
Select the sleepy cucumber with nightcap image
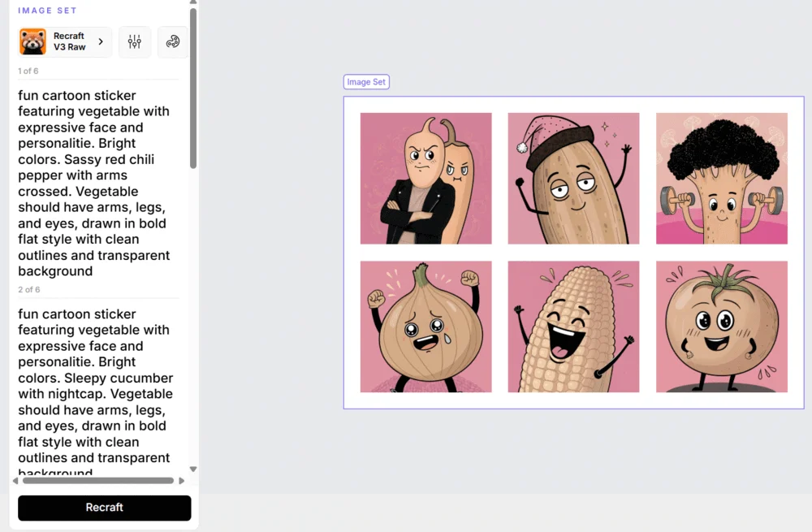(573, 178)
